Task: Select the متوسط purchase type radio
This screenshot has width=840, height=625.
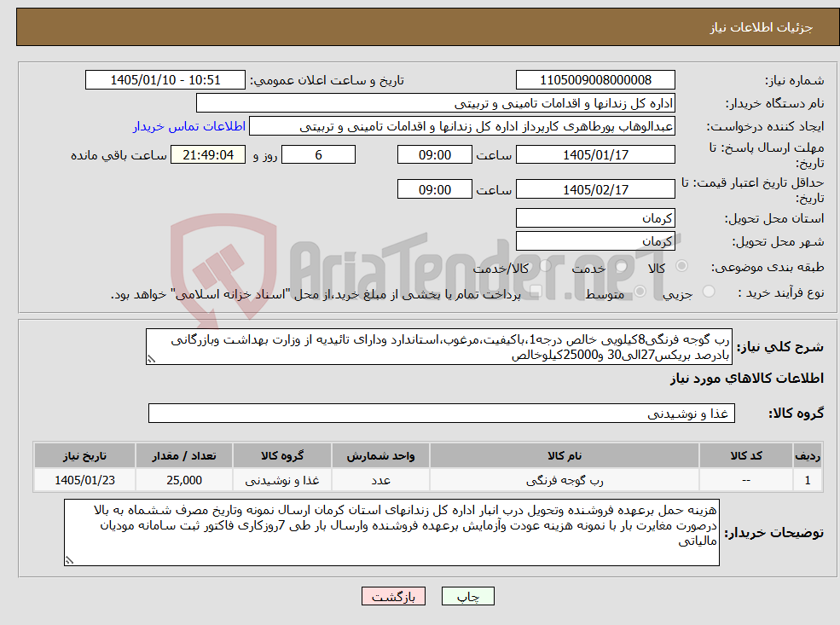Action: tap(640, 292)
